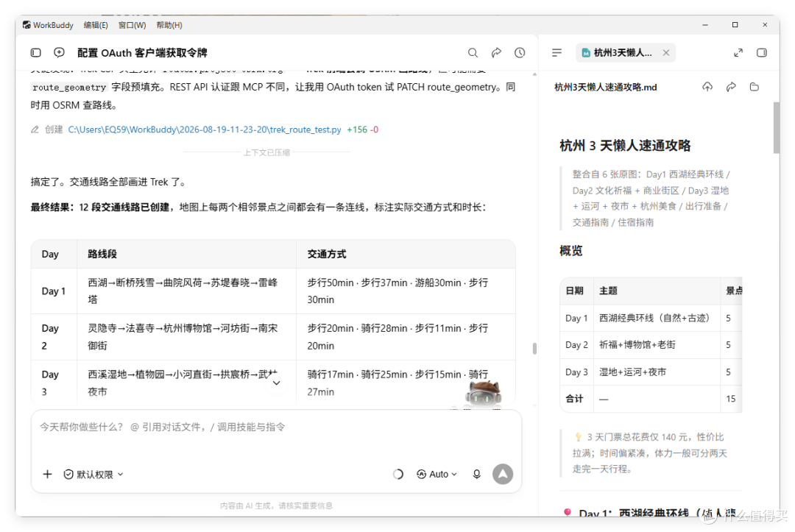The image size is (795, 532).
Task: Expand the preview panel to fullscreen
Action: [x=738, y=53]
